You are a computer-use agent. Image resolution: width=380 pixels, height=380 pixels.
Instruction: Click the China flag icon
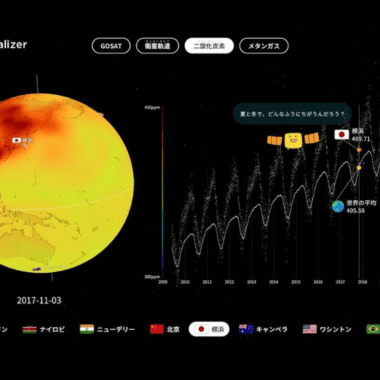point(157,329)
